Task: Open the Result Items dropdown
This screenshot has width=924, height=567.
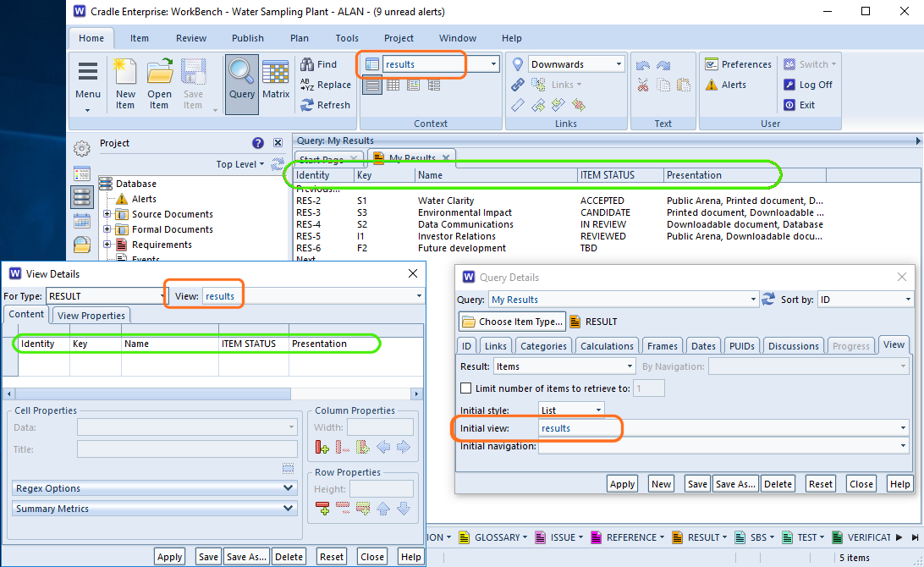Action: (x=630, y=366)
